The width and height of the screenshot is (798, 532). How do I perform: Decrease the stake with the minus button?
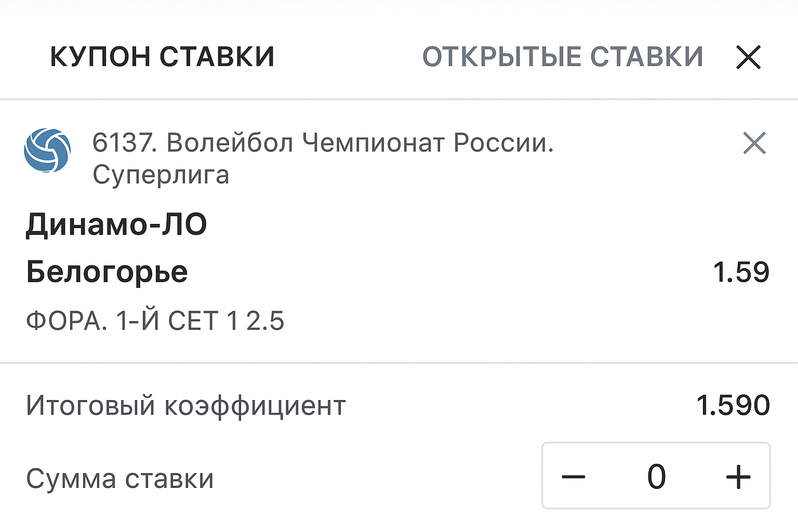pos(574,476)
